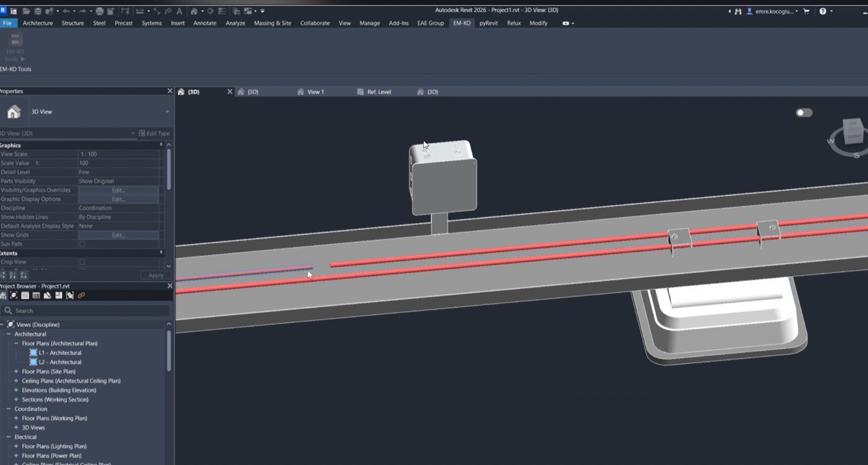This screenshot has height=465, width=868.
Task: Click the Revit Links chain icon in Project Browser
Action: [81, 295]
